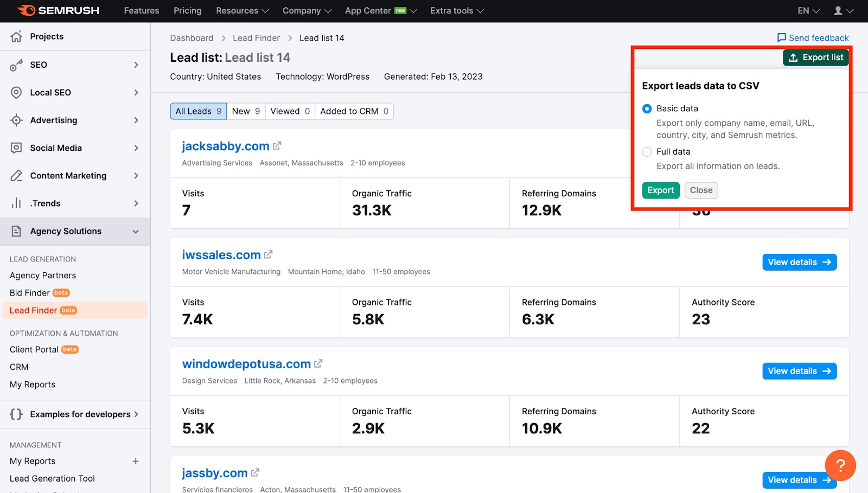This screenshot has width=868, height=493.
Task: Open jacksabby.com external link icon
Action: pos(277,145)
